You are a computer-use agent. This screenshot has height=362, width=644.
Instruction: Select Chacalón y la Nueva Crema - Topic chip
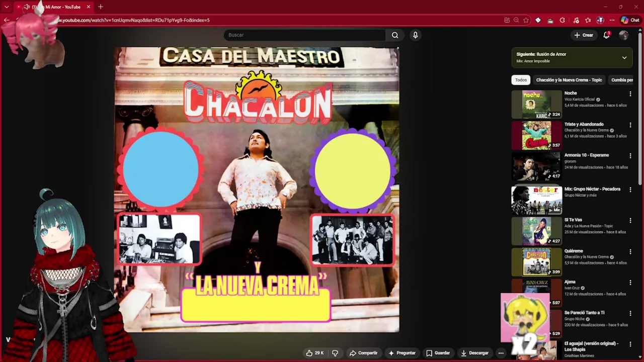[569, 80]
